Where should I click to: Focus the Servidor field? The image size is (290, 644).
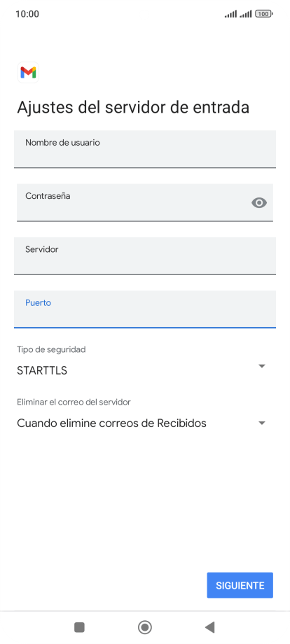(x=145, y=256)
